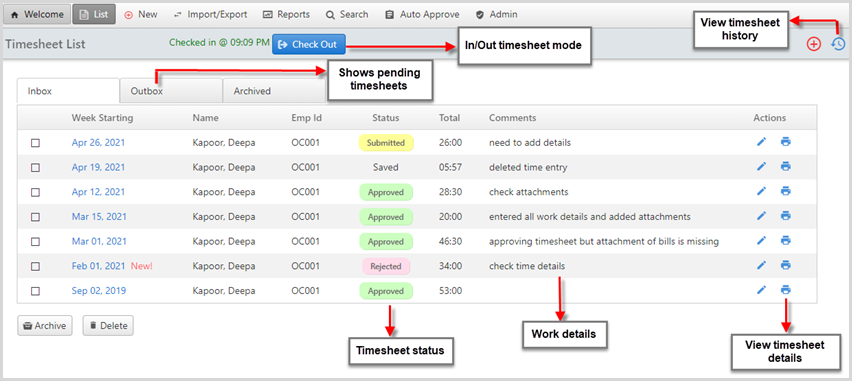Click the Total column header
Image resolution: width=852 pixels, height=381 pixels.
click(449, 118)
